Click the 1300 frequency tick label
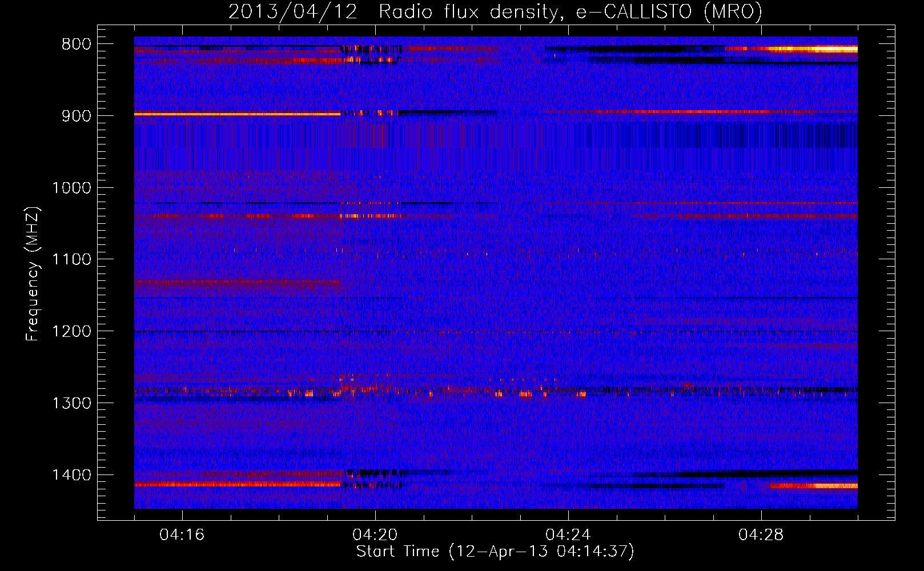The height and width of the screenshot is (571, 924). coord(71,403)
